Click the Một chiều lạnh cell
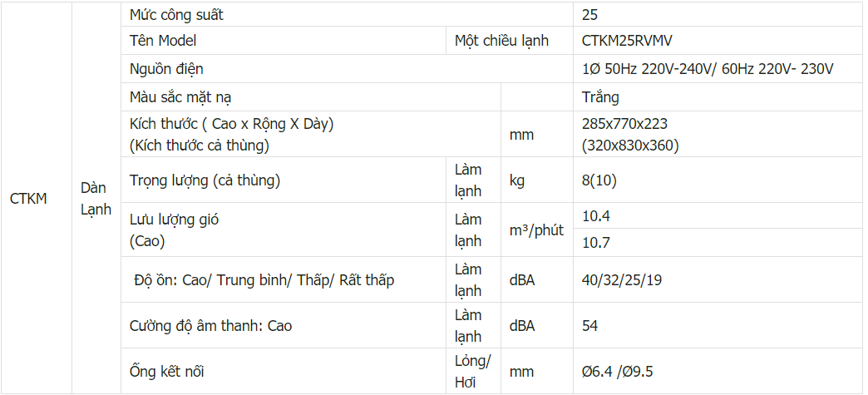This screenshot has width=868, height=395. tap(501, 41)
